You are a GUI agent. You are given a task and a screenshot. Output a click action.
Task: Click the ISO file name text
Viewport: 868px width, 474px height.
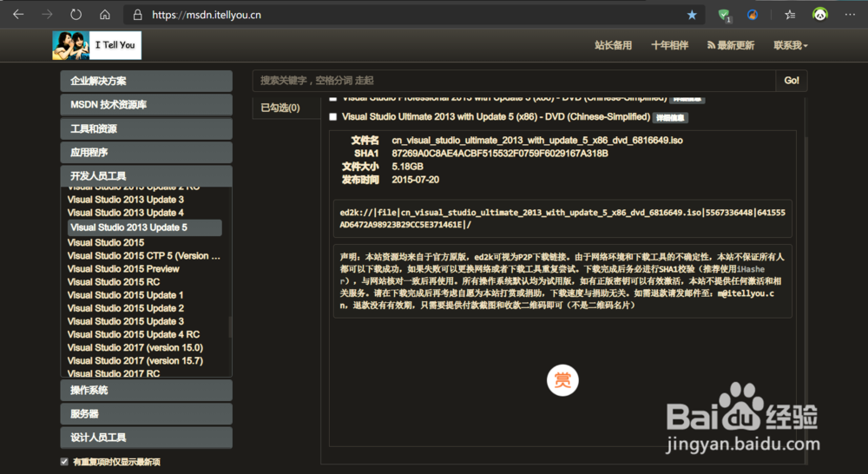[537, 141]
